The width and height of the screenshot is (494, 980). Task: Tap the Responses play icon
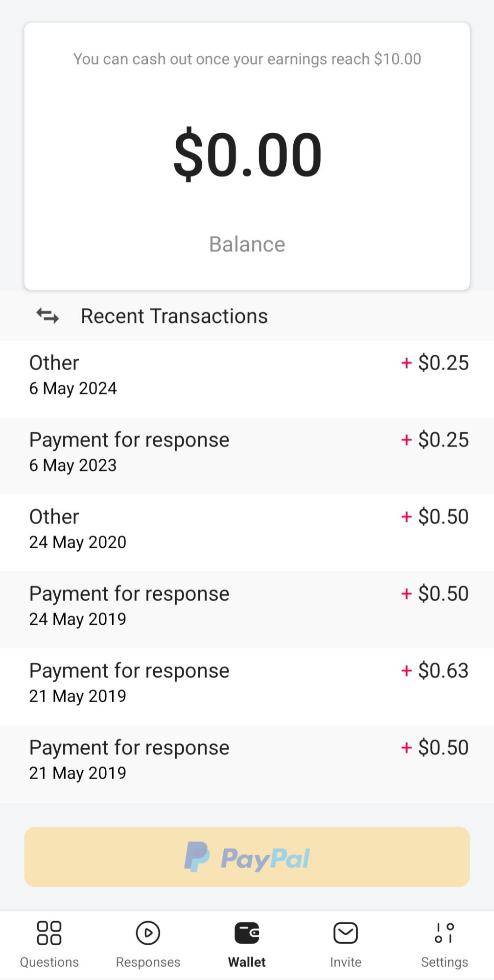click(x=148, y=932)
